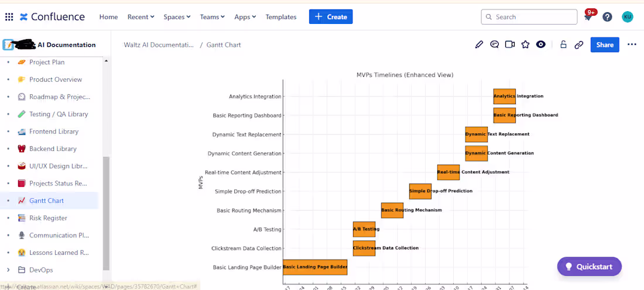Viewport: 644px width, 290px height.
Task: Click the sidebar vertical scrollbar
Action: (106, 210)
